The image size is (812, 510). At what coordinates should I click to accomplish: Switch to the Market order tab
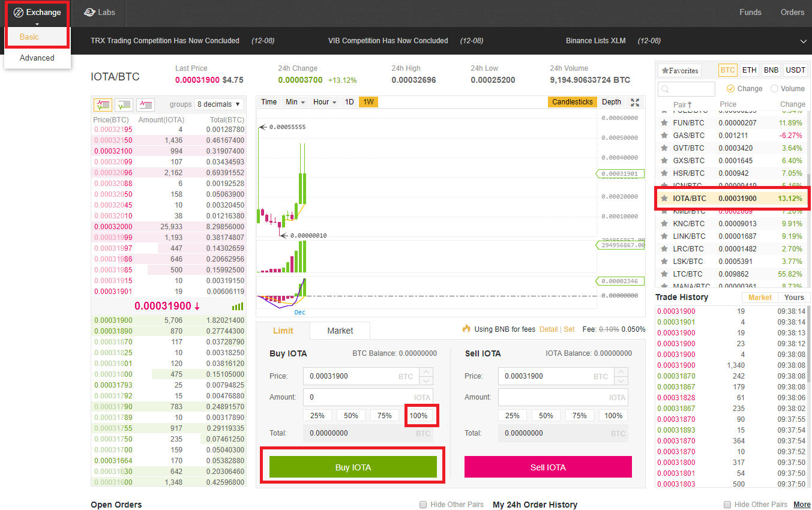point(340,331)
